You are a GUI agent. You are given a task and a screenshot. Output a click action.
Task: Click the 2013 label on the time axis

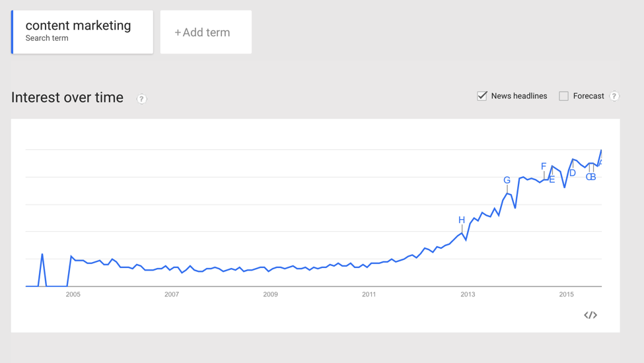(468, 294)
